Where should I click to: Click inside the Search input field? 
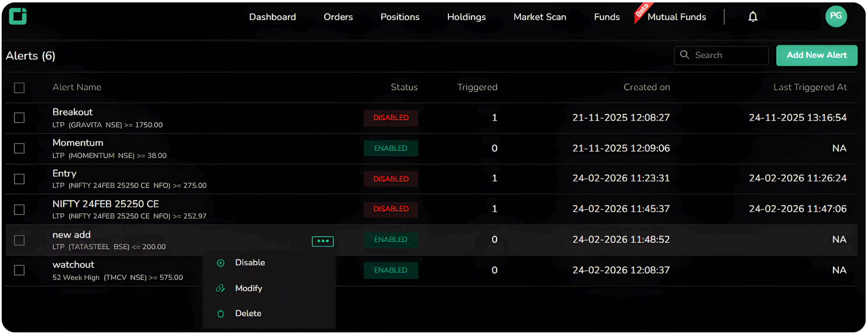pos(724,55)
